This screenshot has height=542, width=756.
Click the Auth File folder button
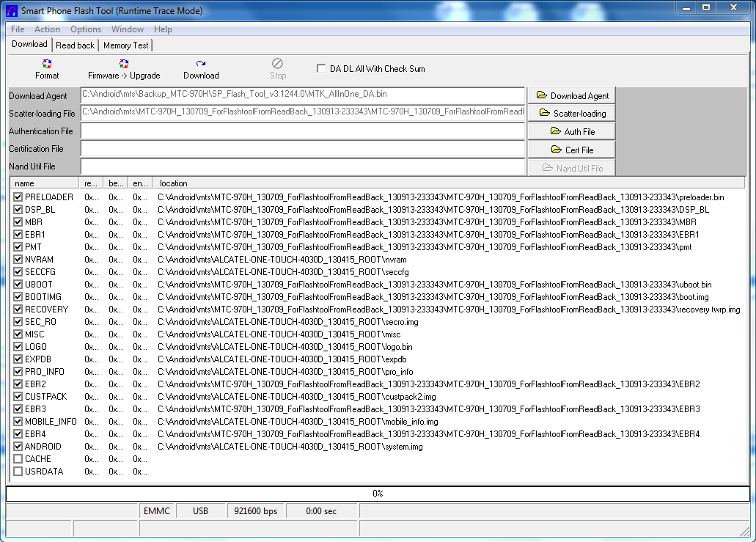pos(572,131)
